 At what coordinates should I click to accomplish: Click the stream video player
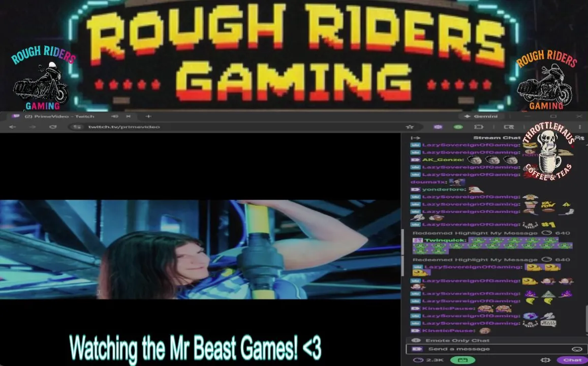click(x=200, y=249)
